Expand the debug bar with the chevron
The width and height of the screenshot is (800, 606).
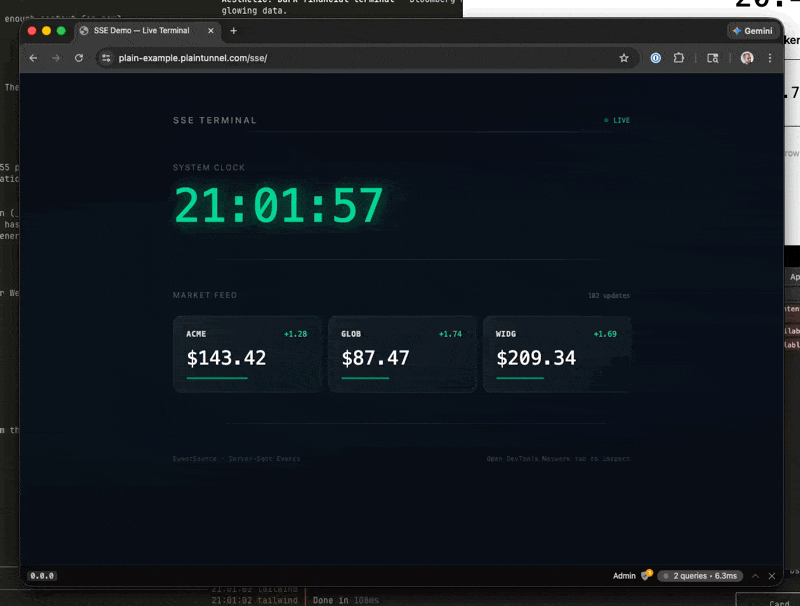point(755,576)
